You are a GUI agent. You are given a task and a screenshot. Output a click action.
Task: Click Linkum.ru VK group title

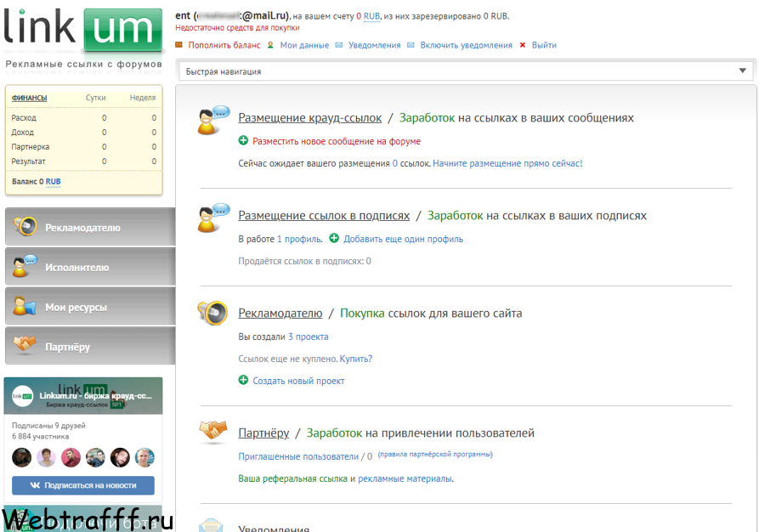96,395
